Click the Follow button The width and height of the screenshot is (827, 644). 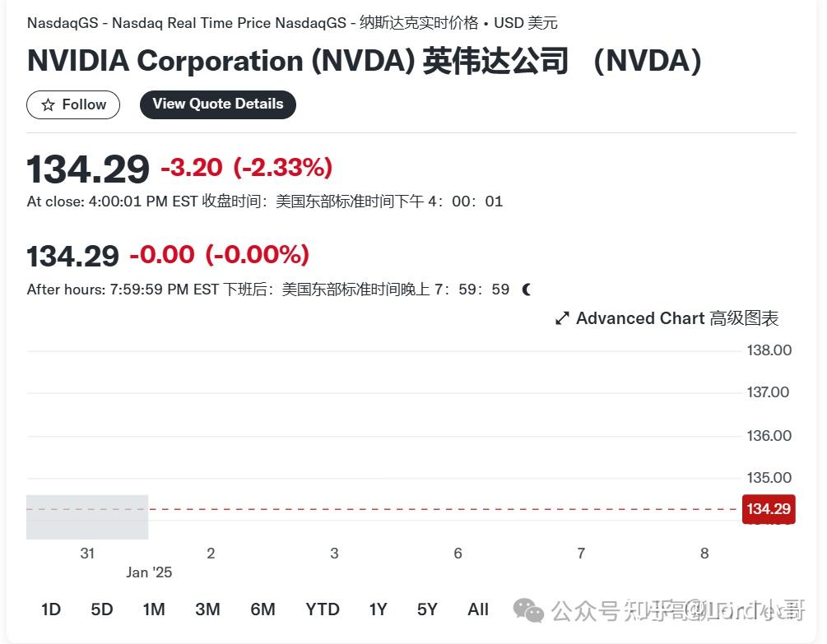[x=73, y=104]
